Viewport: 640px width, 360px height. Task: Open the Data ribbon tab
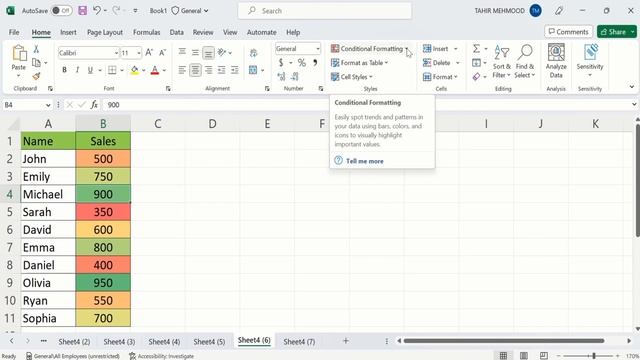coord(176,32)
